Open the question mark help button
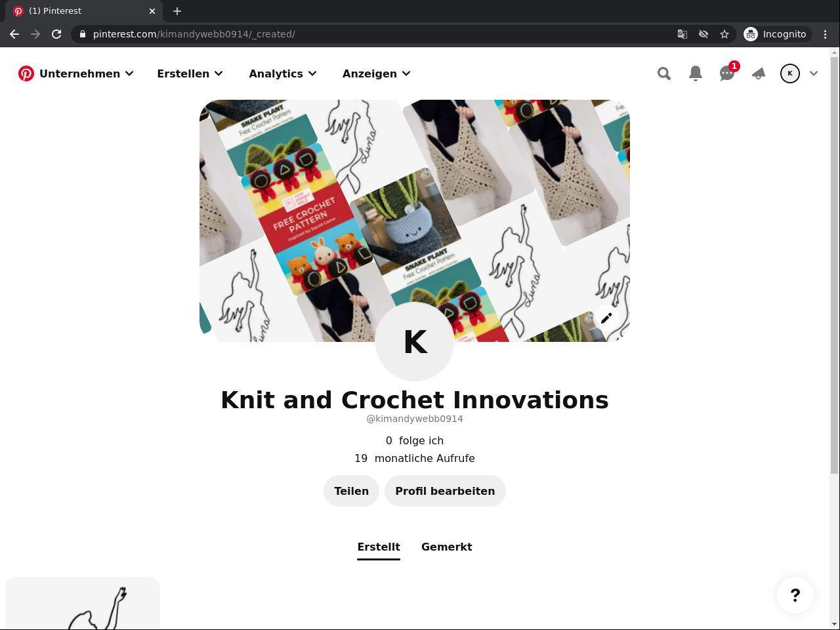The height and width of the screenshot is (630, 840). click(795, 595)
